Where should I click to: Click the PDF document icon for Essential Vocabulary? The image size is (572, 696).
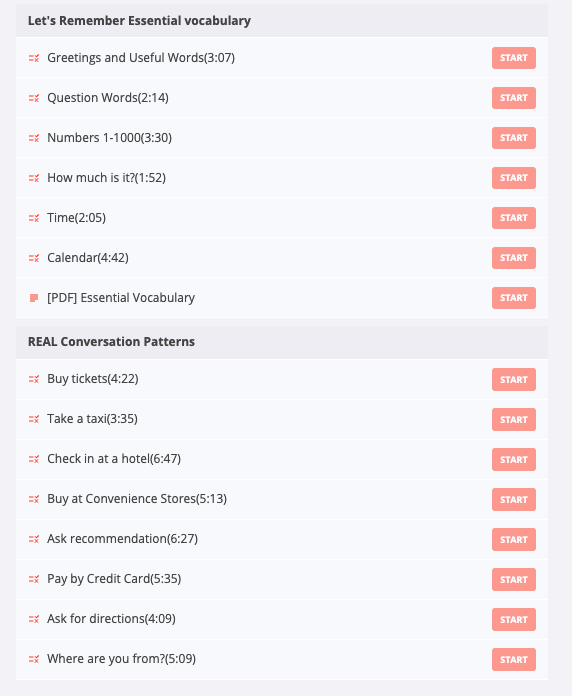34,298
